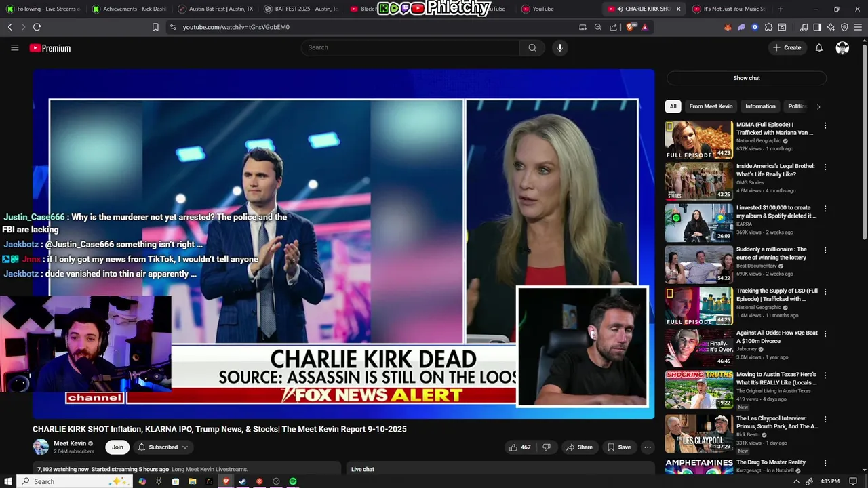This screenshot has width=868, height=488.
Task: Click zoom magnifier icon in address bar
Action: coord(597,27)
